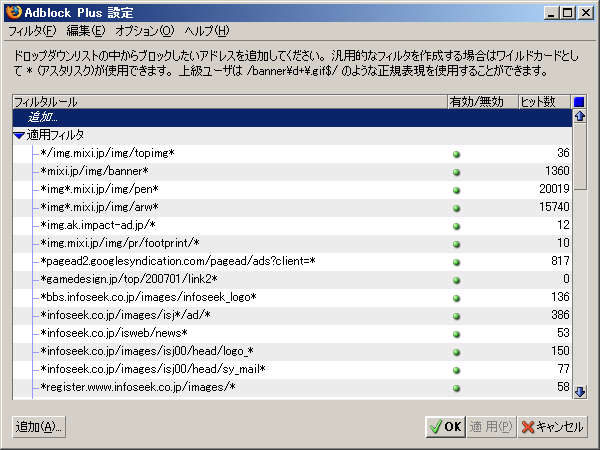Toggle enabled dot for pagead2.googlesyndication.com filter

click(x=456, y=262)
